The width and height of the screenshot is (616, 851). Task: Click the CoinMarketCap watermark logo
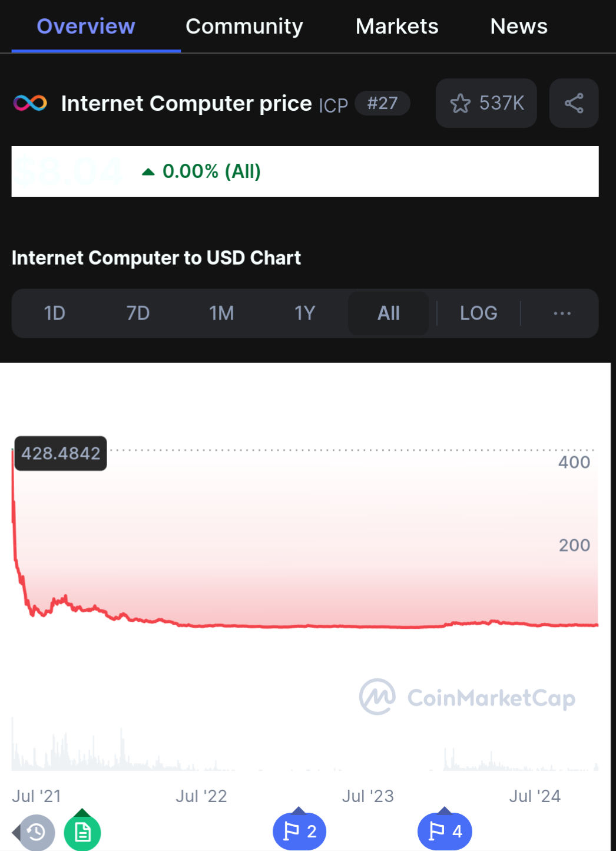pos(467,697)
